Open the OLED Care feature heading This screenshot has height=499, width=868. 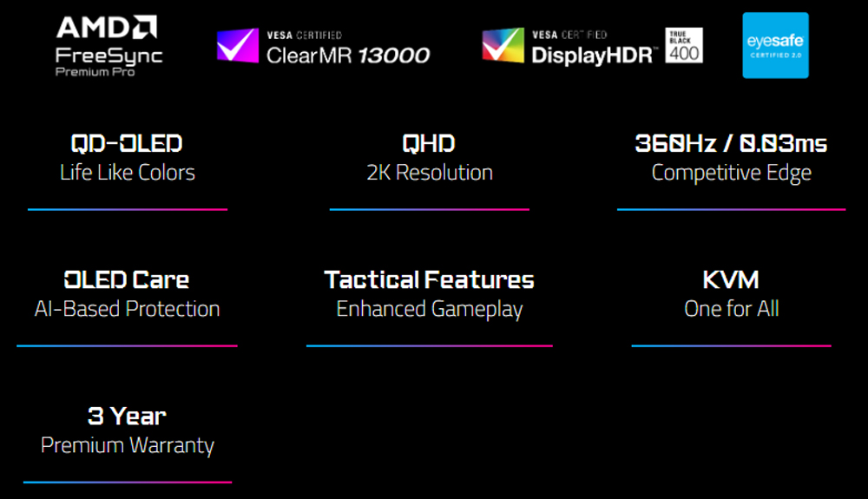[127, 279]
